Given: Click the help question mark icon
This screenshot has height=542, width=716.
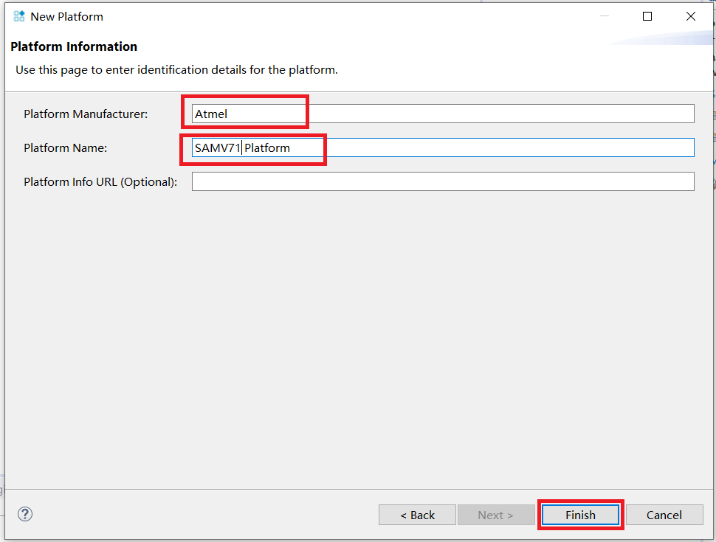Looking at the screenshot, I should point(26,514).
